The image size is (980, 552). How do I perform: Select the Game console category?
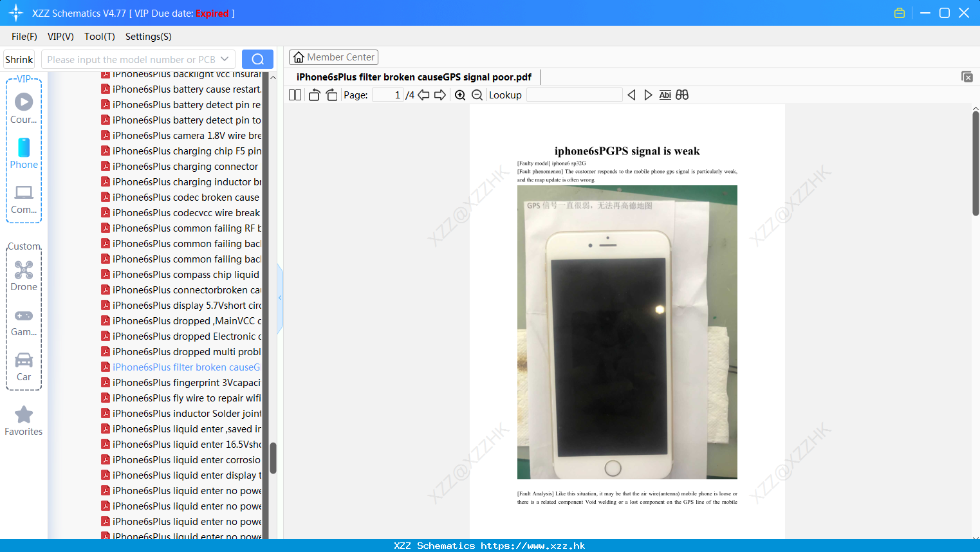coord(24,322)
